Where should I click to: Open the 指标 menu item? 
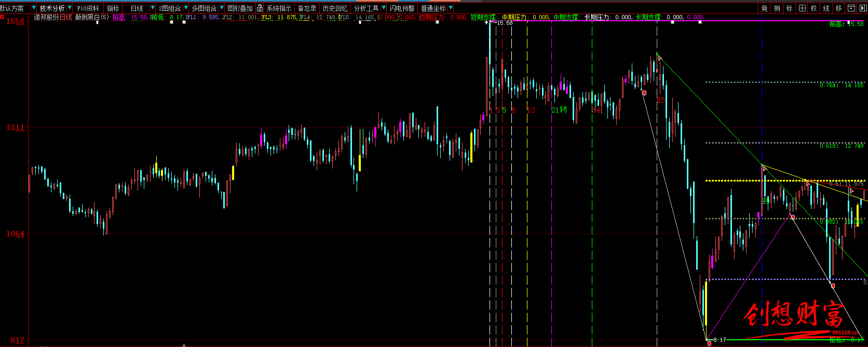[113, 8]
